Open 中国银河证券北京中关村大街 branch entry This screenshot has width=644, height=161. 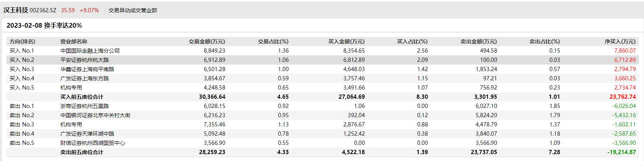click(95, 115)
